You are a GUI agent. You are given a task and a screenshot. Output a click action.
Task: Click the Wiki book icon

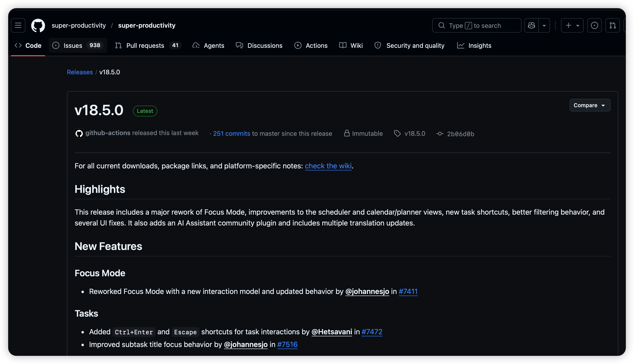343,46
